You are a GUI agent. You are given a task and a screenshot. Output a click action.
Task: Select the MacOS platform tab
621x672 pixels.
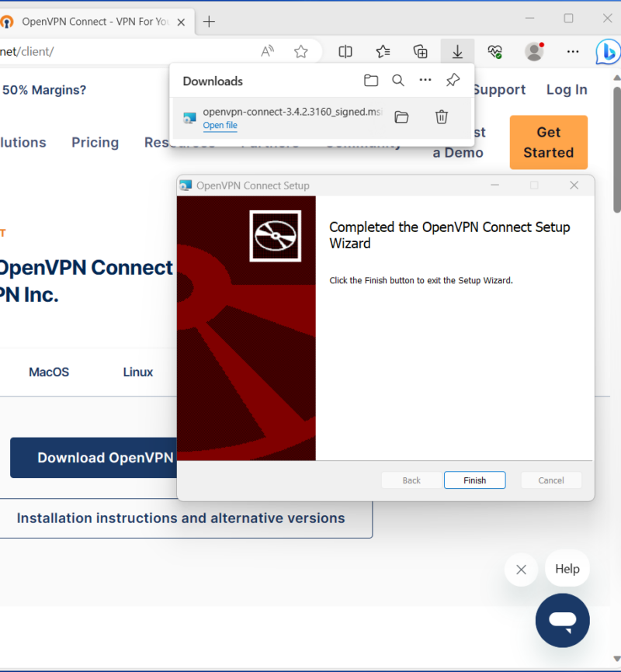(x=49, y=372)
